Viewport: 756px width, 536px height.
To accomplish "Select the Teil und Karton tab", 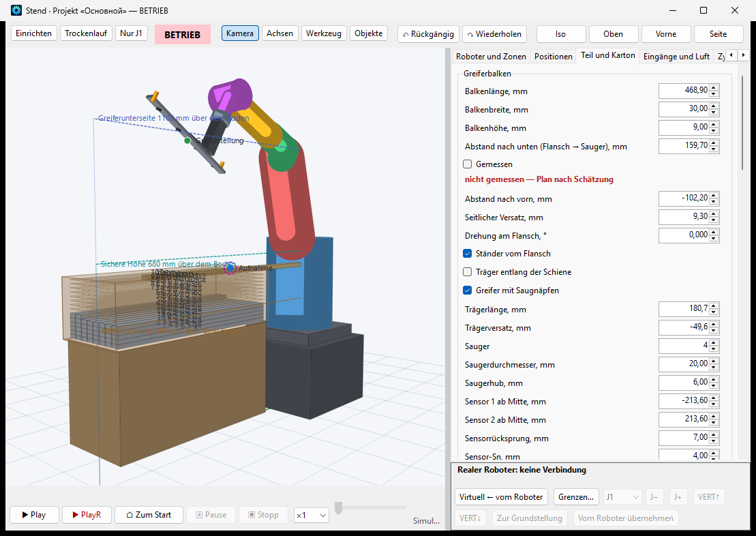I will pos(608,55).
